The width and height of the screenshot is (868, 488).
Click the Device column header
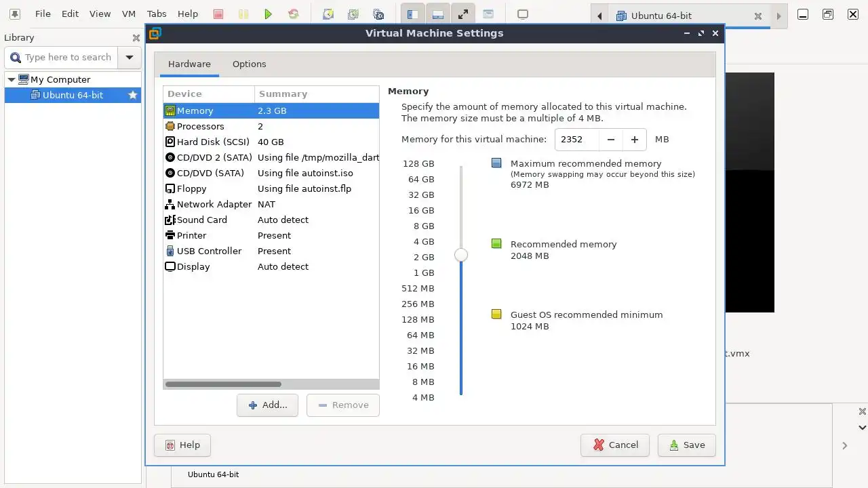[x=209, y=94]
